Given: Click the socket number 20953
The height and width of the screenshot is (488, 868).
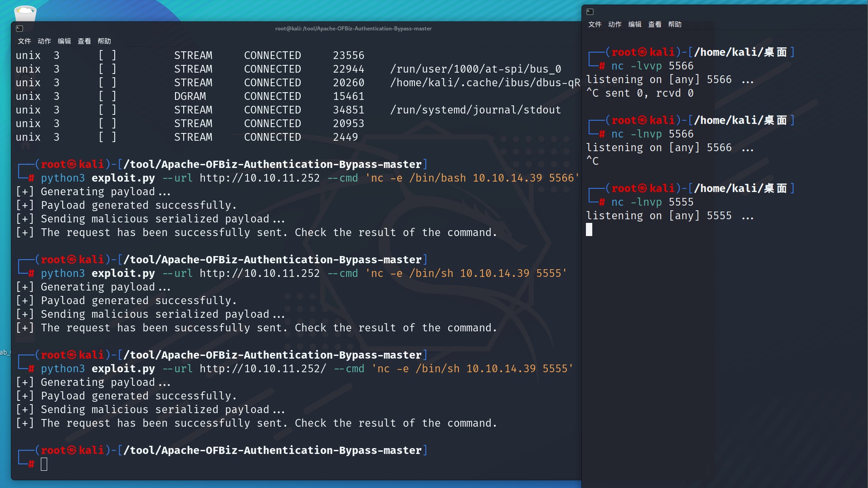Looking at the screenshot, I should (349, 123).
